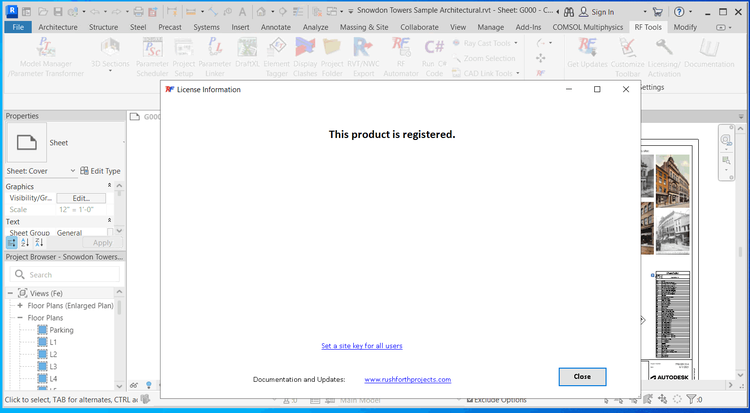
Task: Open the 'Set a site key for all users' link
Action: click(x=361, y=346)
